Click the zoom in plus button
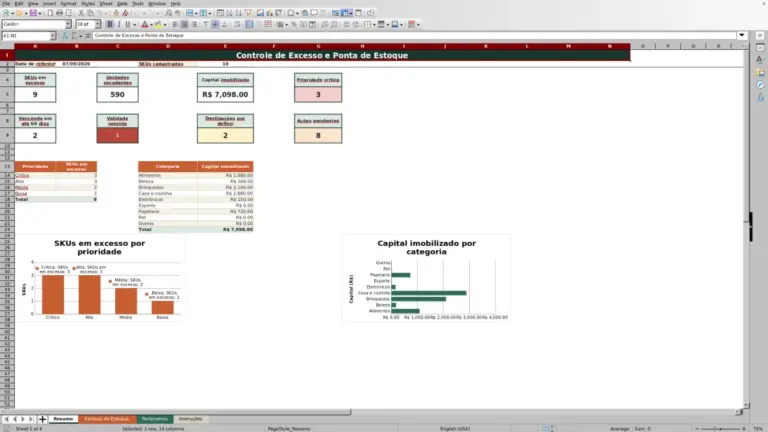Image resolution: width=768 pixels, height=432 pixels. tap(744, 429)
